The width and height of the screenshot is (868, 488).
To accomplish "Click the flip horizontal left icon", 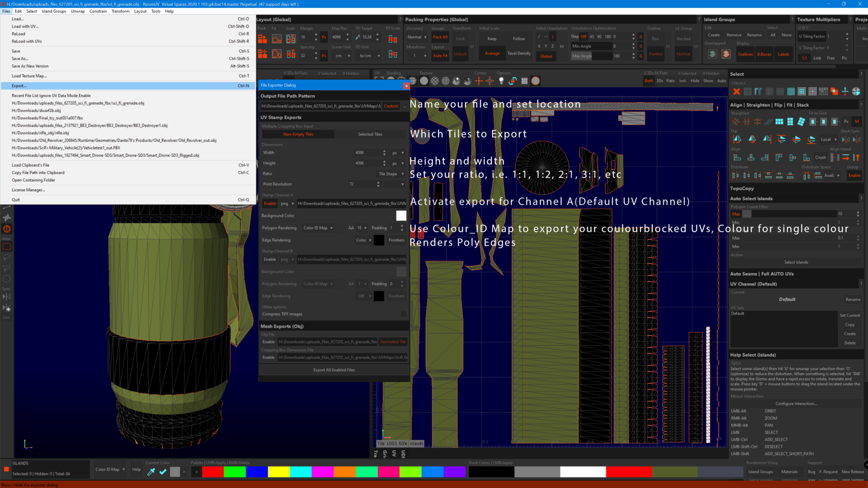I will pos(737,140).
